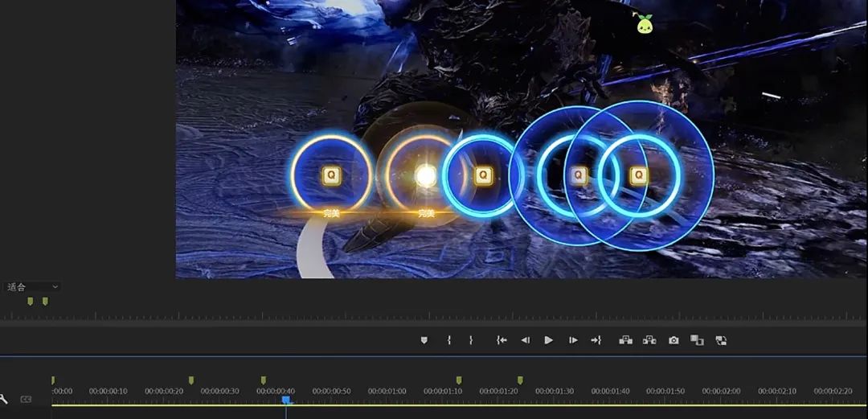Click the Lift button

pyautogui.click(x=625, y=340)
